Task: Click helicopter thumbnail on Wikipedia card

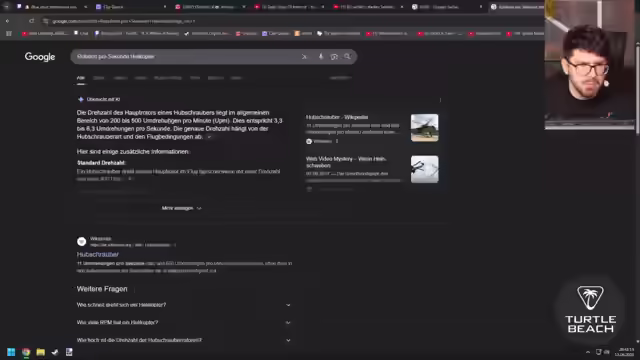Action: pyautogui.click(x=424, y=128)
